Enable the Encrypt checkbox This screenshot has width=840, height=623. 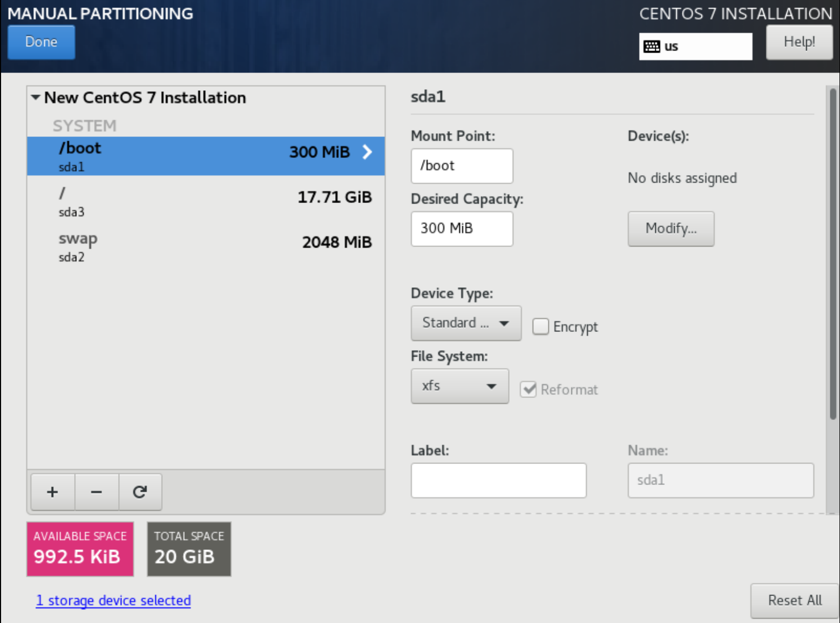coord(540,327)
